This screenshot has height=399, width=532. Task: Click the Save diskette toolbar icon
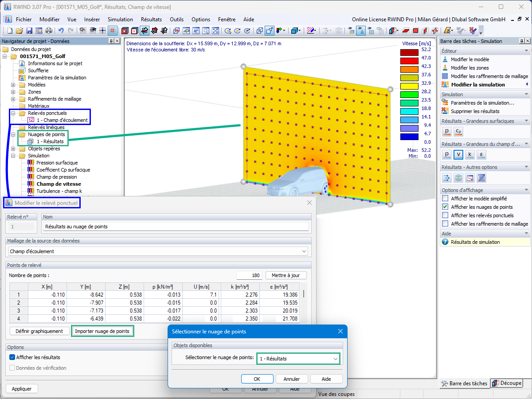(x=29, y=31)
